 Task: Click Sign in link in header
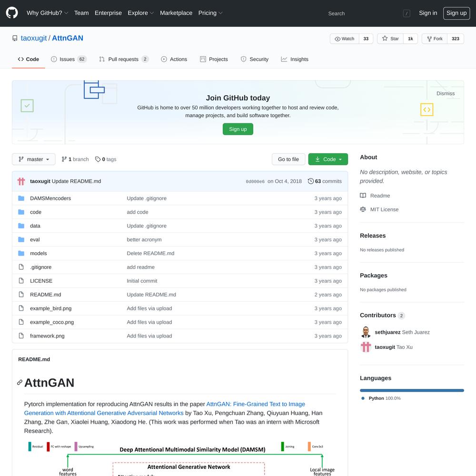(x=428, y=13)
